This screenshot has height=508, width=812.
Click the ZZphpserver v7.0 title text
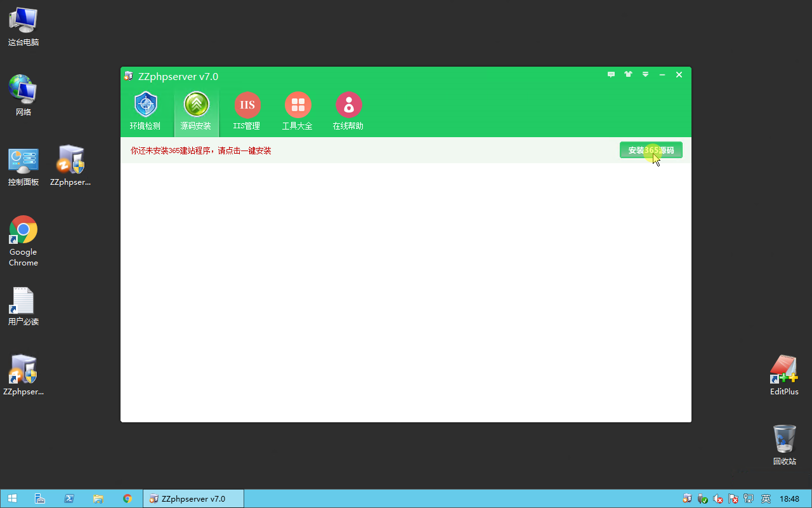coord(178,76)
